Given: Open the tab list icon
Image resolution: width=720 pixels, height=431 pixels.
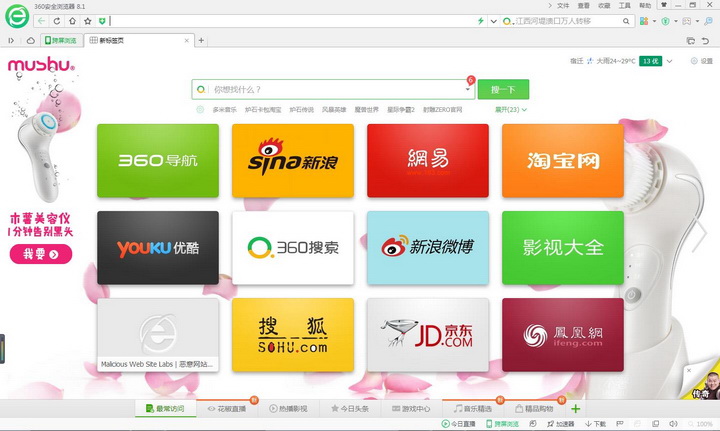Looking at the screenshot, I should tap(690, 41).
